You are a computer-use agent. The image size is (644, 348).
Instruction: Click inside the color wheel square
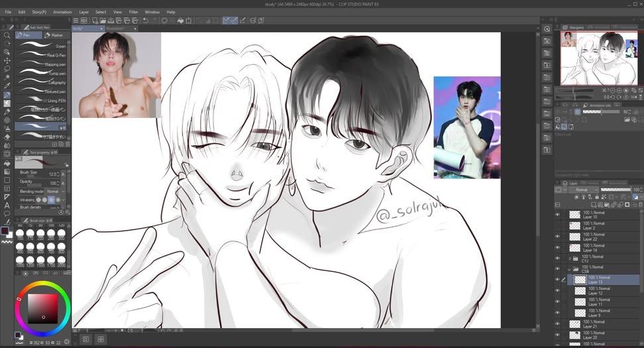pyautogui.click(x=43, y=309)
